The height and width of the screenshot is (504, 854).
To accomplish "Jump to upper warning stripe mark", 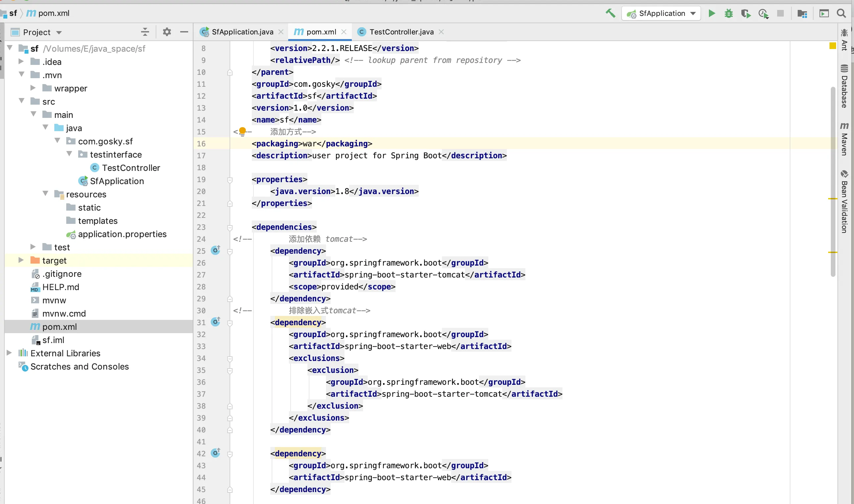I will point(832,199).
